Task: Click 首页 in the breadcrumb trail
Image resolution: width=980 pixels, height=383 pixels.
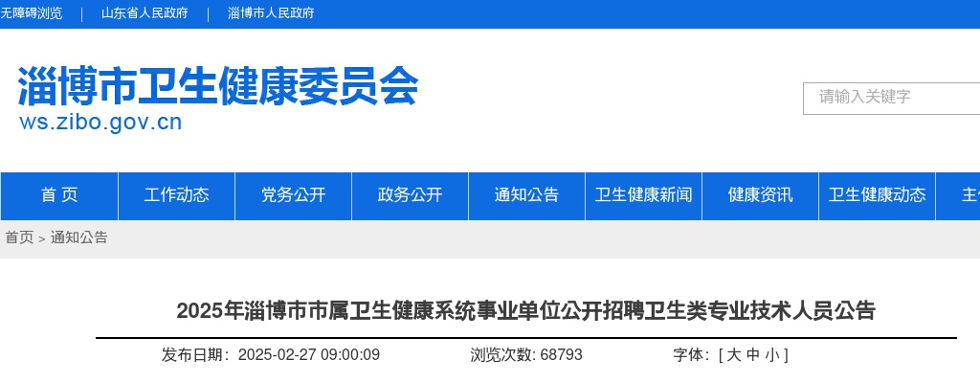Action: pyautogui.click(x=19, y=237)
